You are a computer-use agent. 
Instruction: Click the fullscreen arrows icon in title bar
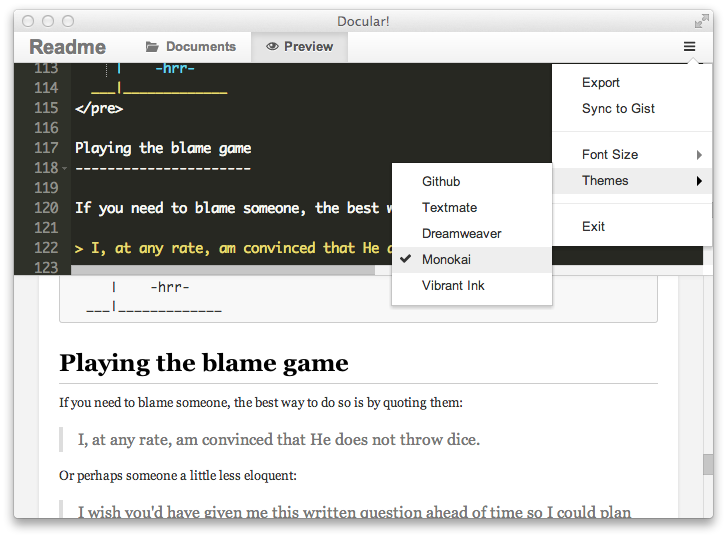click(701, 21)
